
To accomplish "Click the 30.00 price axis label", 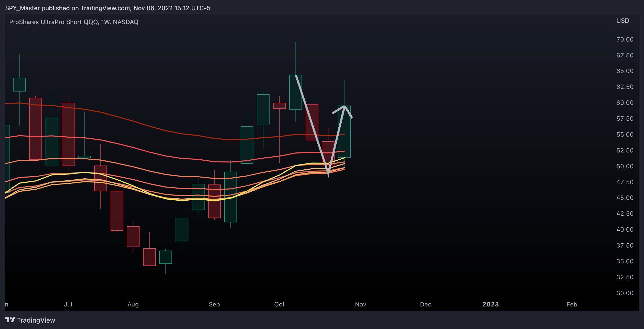I will 625,293.
